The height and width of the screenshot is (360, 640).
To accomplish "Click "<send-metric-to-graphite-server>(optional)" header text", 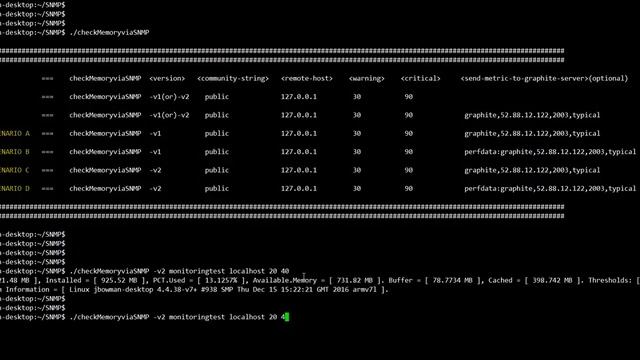I will 544,78.
